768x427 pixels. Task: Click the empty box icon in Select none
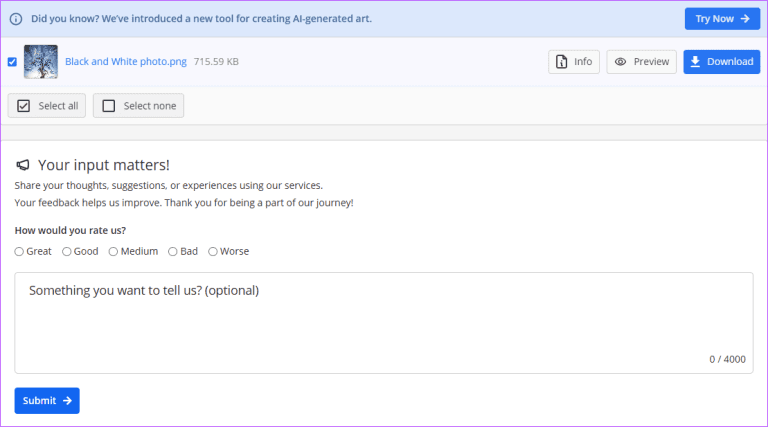[109, 106]
